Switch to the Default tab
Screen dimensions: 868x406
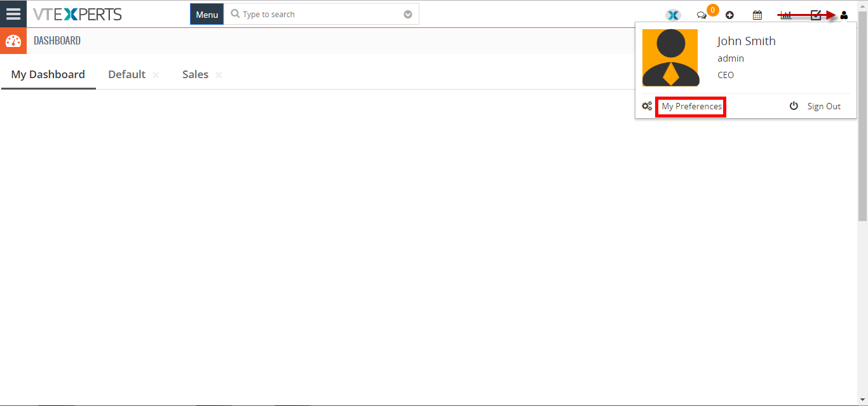[x=127, y=74]
